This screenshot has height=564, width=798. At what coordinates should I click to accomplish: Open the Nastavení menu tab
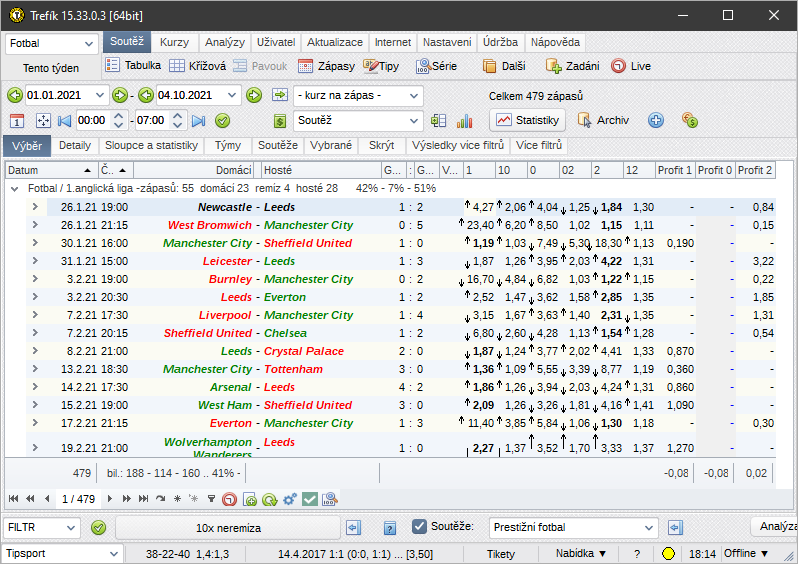pyautogui.click(x=447, y=42)
